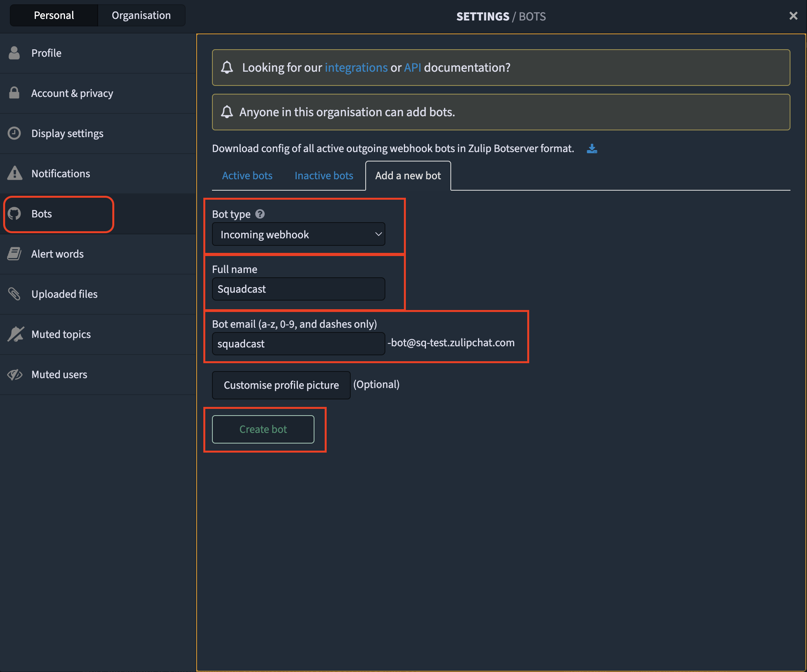Click the Muted users eye-slash icon
Viewport: 807px width, 672px height.
tap(15, 374)
